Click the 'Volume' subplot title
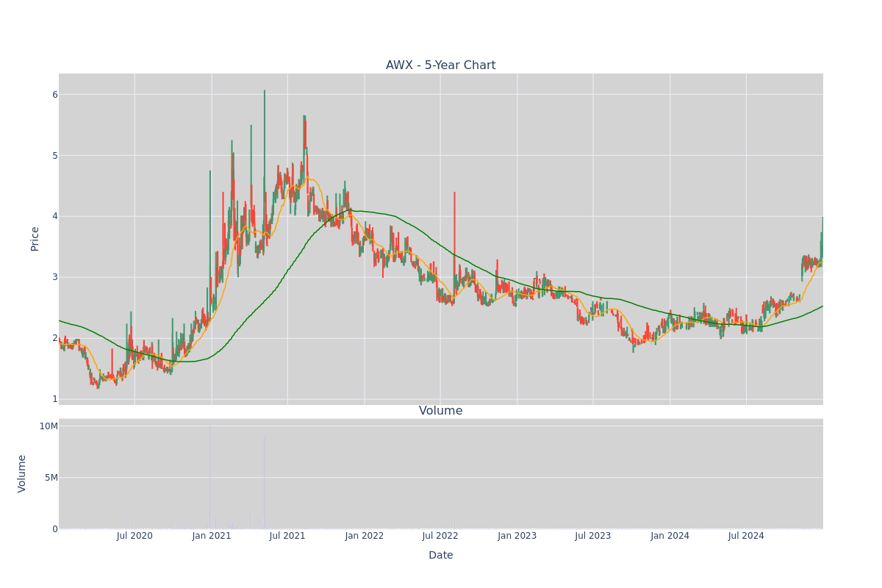 [440, 411]
